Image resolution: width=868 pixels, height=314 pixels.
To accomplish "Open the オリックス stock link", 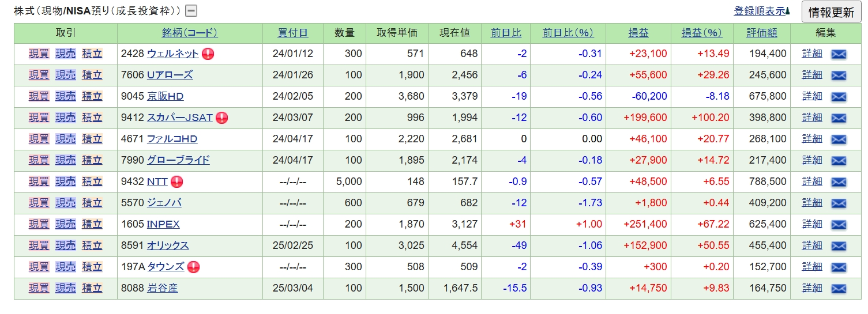I will click(x=168, y=245).
